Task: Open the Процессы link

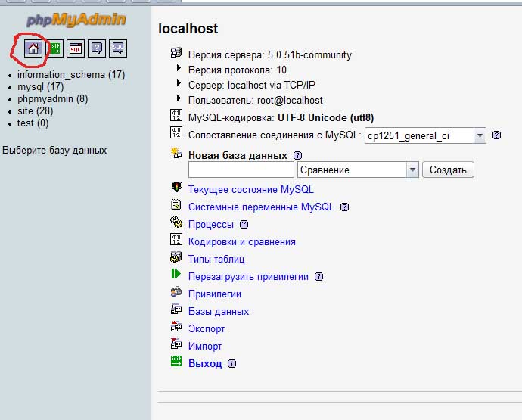Action: pyautogui.click(x=211, y=225)
